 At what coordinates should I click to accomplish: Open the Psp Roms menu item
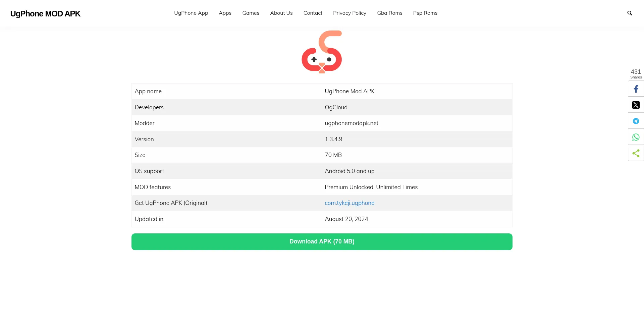[425, 13]
